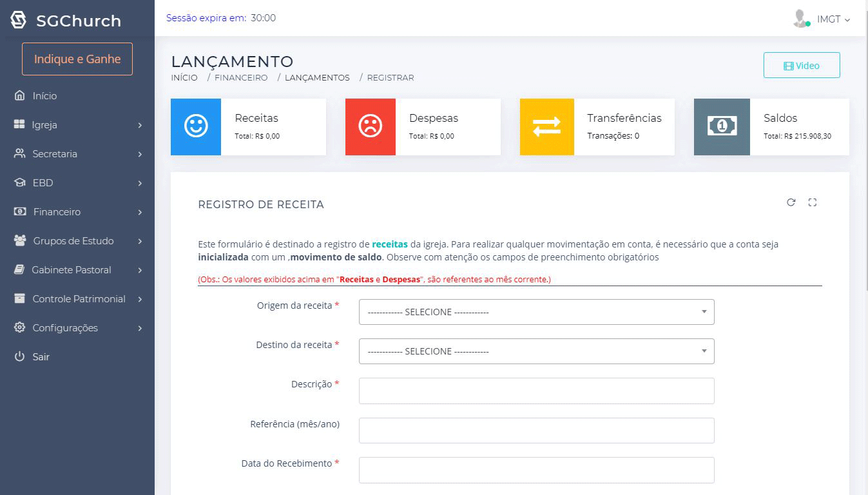Click Saldos Total R$ 215.908,30
The width and height of the screenshot is (868, 495).
coord(797,136)
